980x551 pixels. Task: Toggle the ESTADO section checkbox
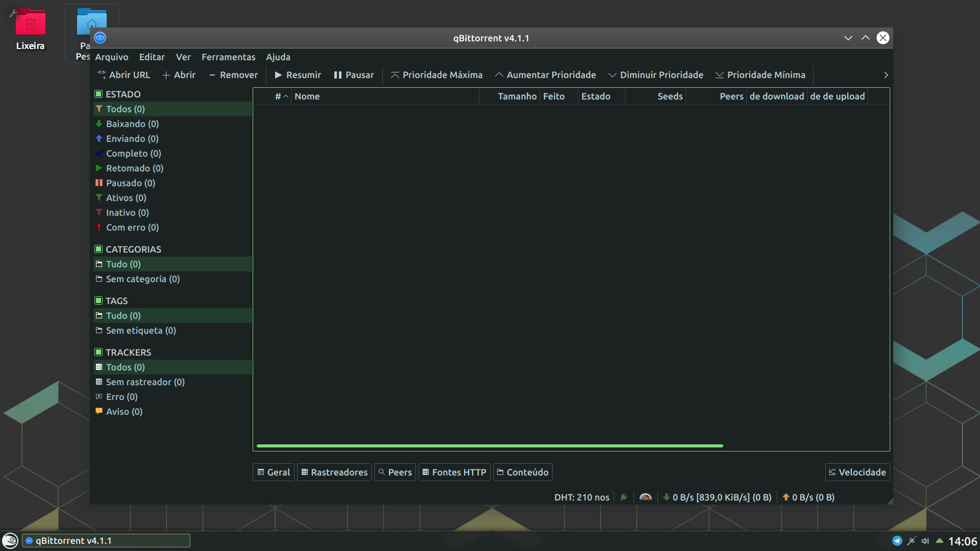(99, 94)
